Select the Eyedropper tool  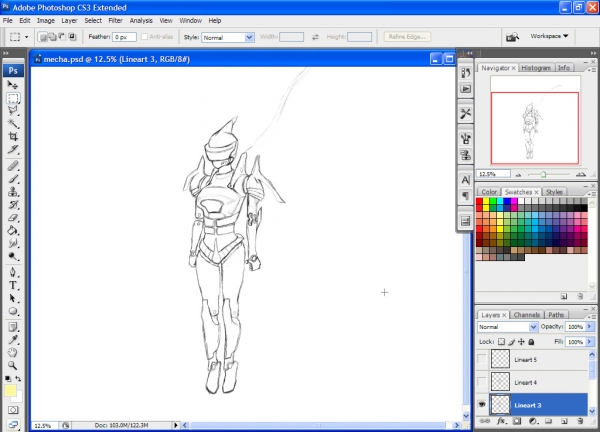click(x=13, y=340)
